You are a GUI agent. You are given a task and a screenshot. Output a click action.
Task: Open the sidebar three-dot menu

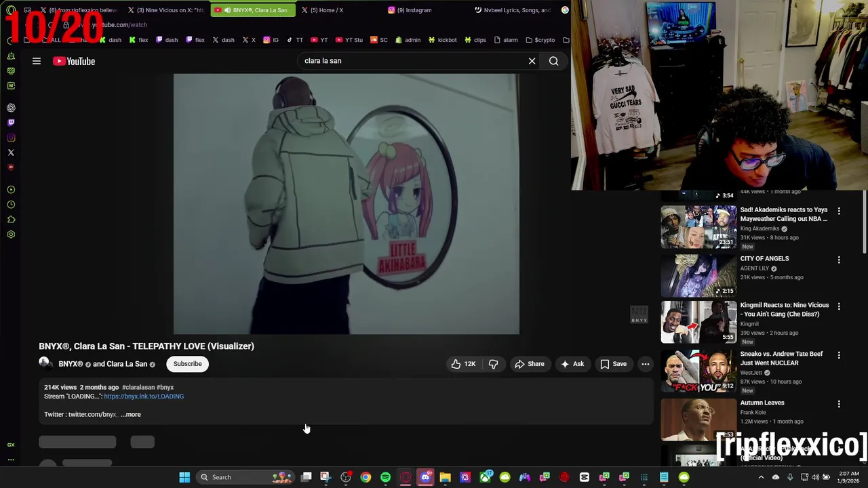click(x=11, y=460)
